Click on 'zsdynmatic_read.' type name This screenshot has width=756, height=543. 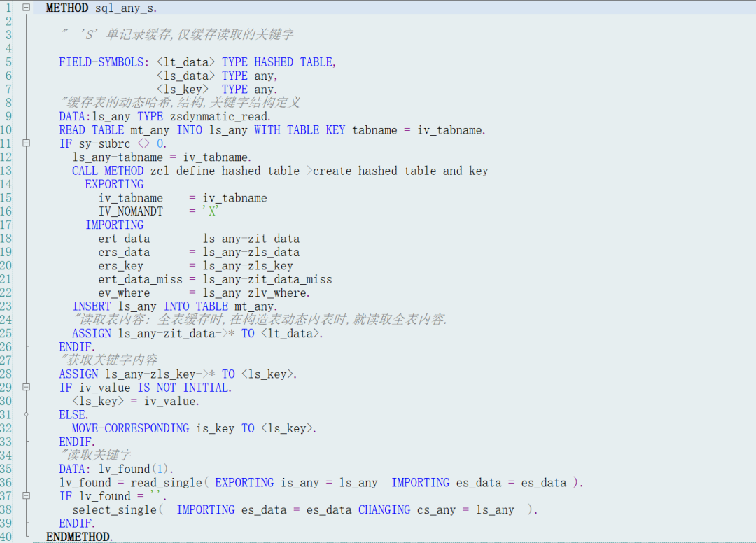(220, 117)
